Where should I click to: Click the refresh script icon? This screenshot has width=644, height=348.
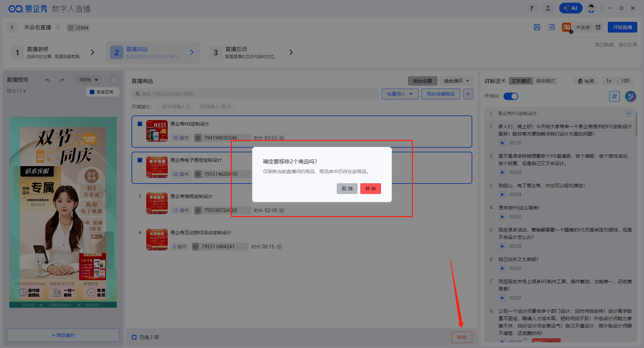(x=614, y=96)
